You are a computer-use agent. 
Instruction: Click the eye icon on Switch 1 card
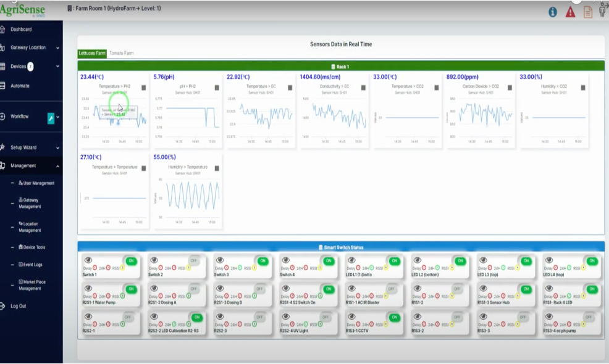88,260
